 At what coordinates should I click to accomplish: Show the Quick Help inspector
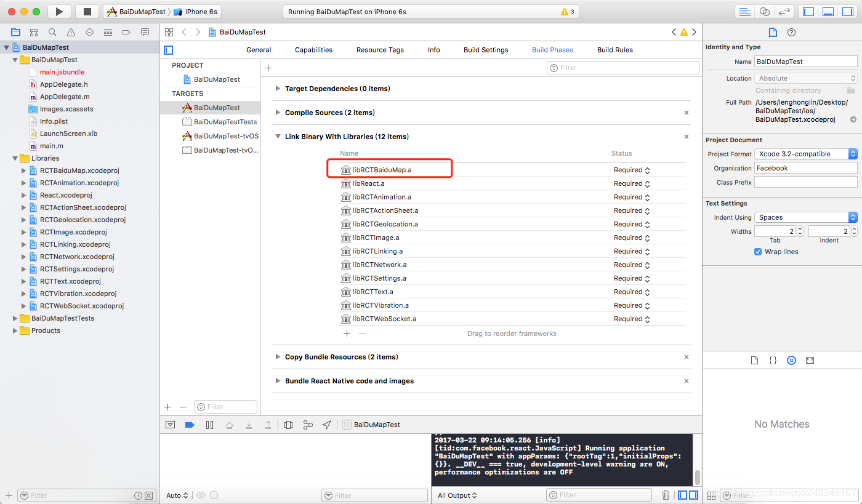tap(792, 32)
